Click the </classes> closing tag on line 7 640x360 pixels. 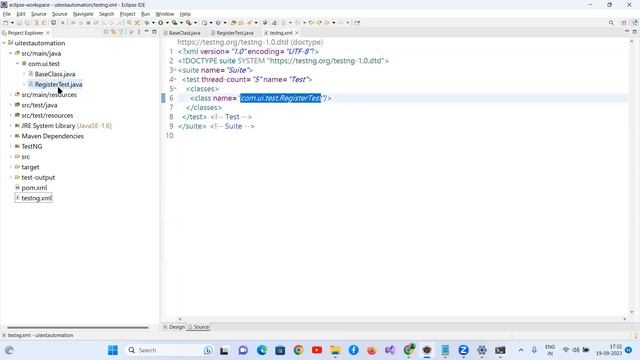tap(204, 108)
